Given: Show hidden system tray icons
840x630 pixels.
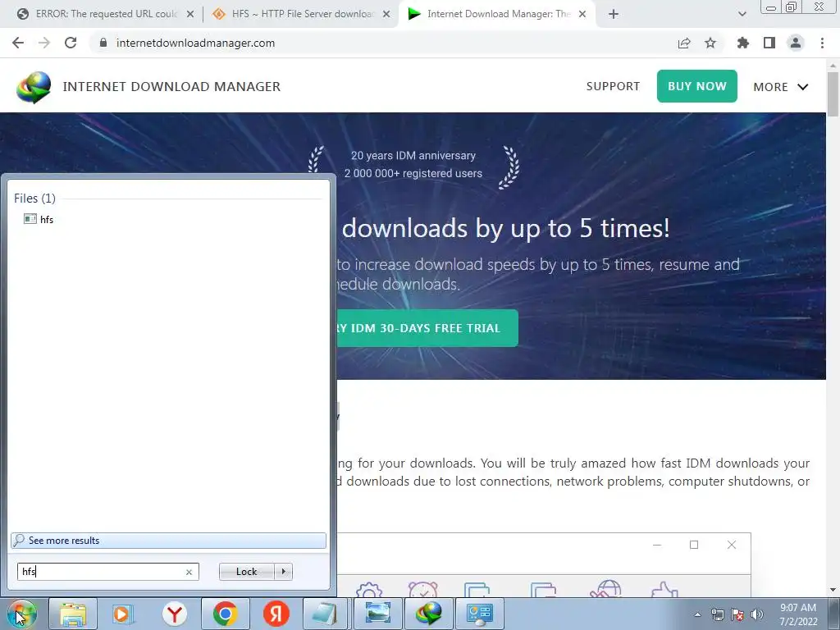Looking at the screenshot, I should pos(697,614).
